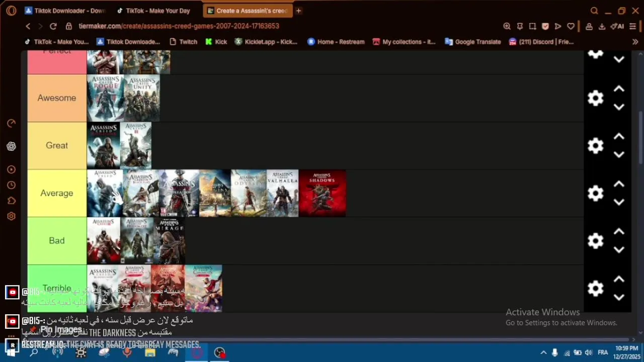Select Assassin's Creed Odyssey cover
This screenshot has height=362, width=644.
[249, 193]
